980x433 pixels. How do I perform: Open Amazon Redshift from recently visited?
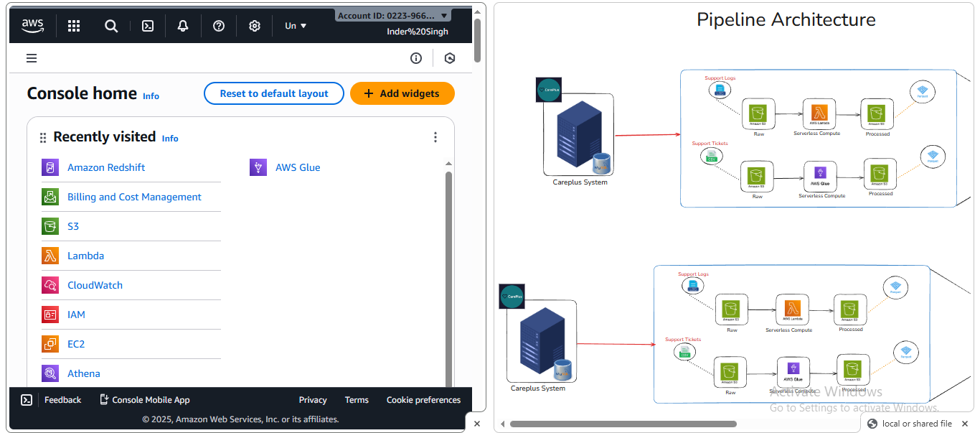pos(106,167)
